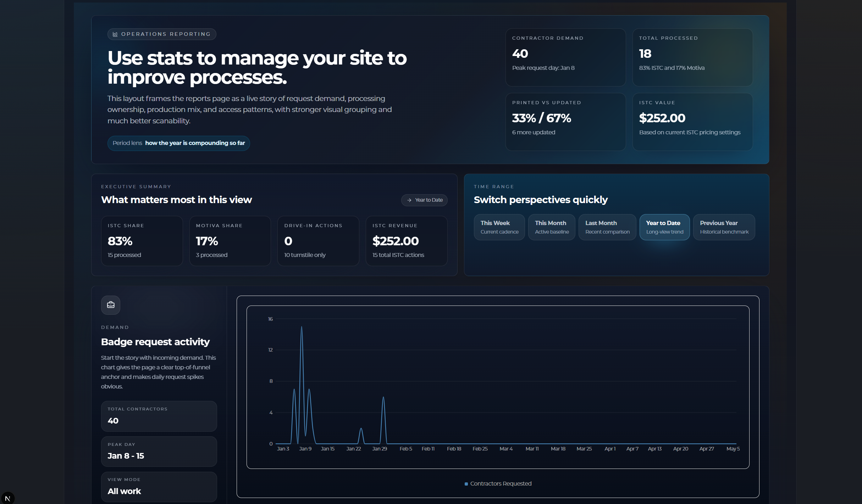The image size is (862, 504).
Task: Click '83% ISTC and 17% Motiva' text
Action: [x=672, y=68]
